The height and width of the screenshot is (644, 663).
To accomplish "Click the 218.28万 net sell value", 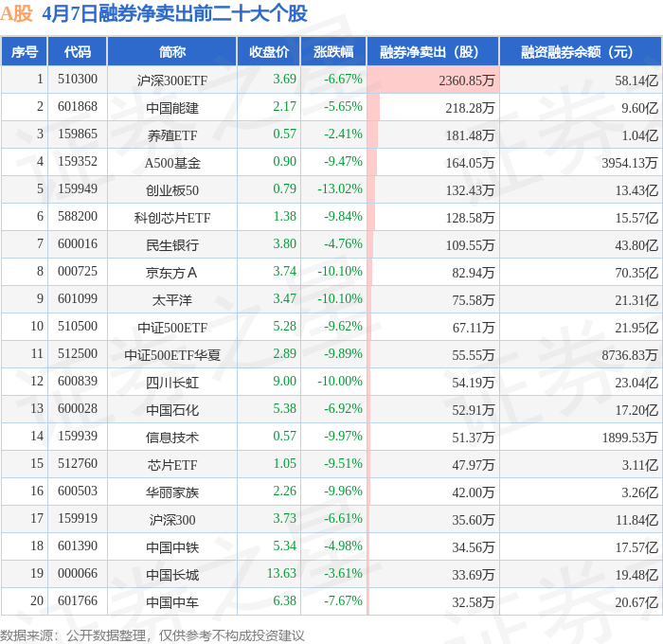I will [470, 108].
